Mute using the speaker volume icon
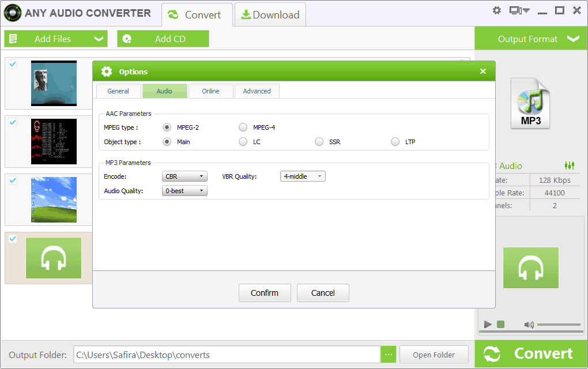The image size is (588, 369). 529,325
